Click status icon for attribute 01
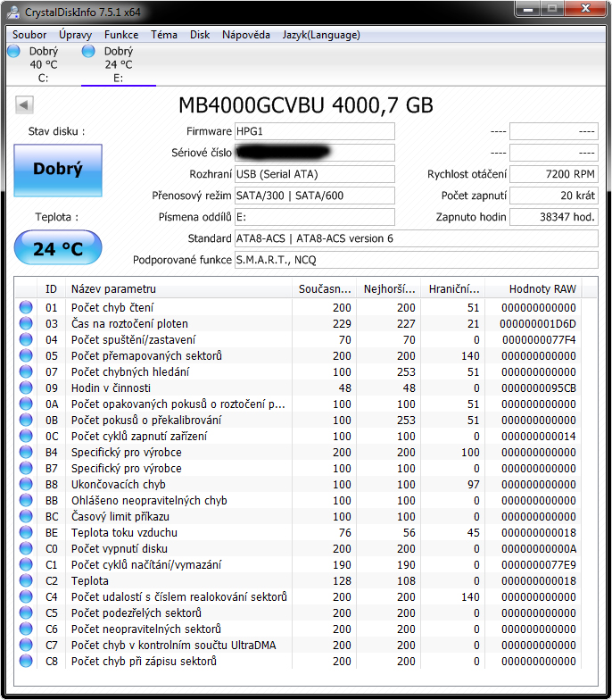This screenshot has height=700, width=612. tap(26, 307)
